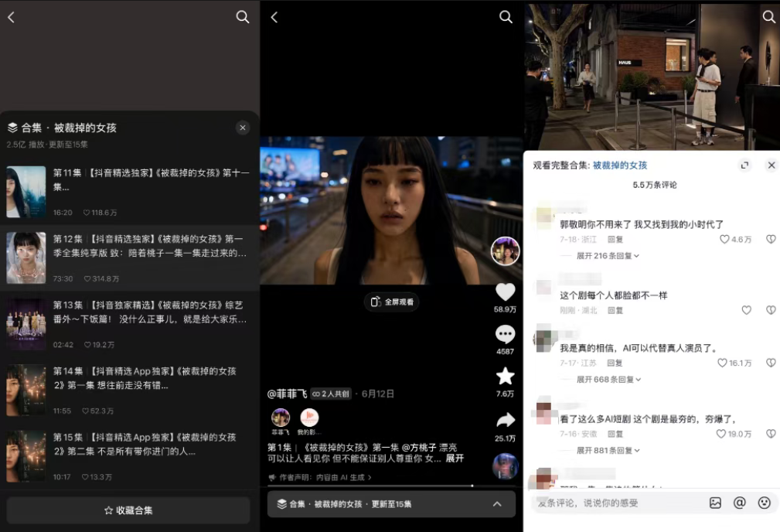This screenshot has width=780, height=532.
Task: Dislike the 看了这么多AI短剧 comment
Action: point(771,434)
